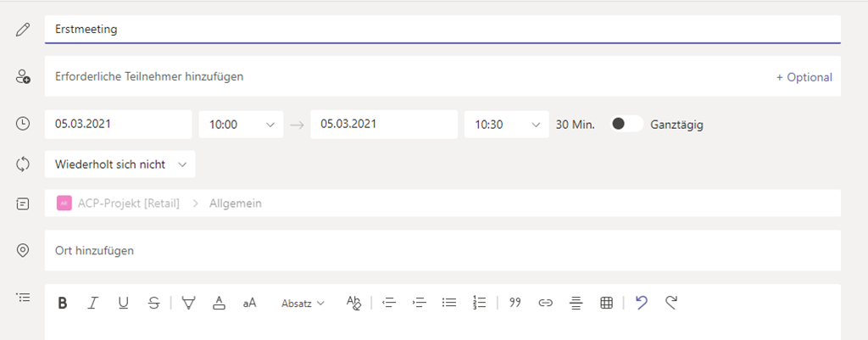
Task: Open text highlight color tool
Action: (189, 303)
